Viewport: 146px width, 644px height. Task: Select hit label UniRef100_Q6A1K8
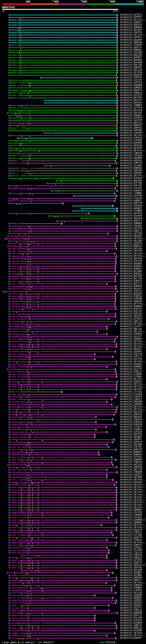pyautogui.click(x=131, y=75)
